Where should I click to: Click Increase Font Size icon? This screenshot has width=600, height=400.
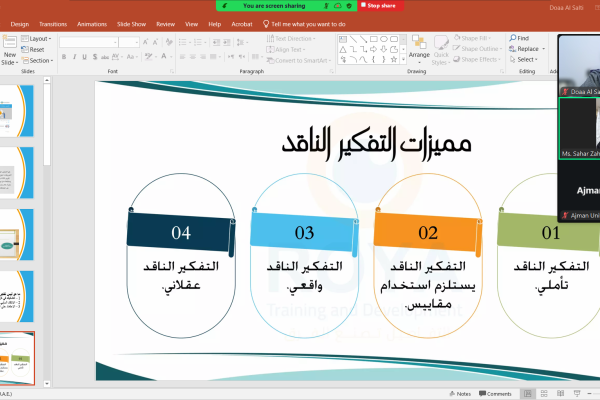click(145, 42)
